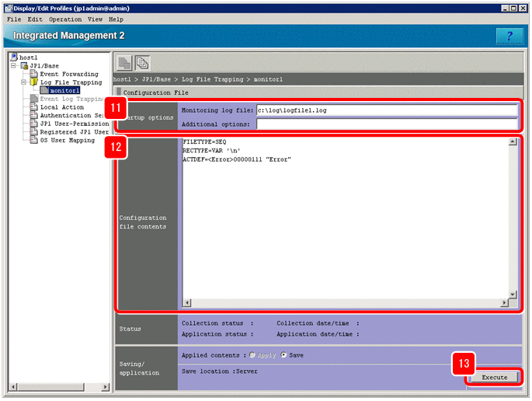532x401 pixels.
Task: Select monitor1 in the profile tree
Action: [63, 91]
